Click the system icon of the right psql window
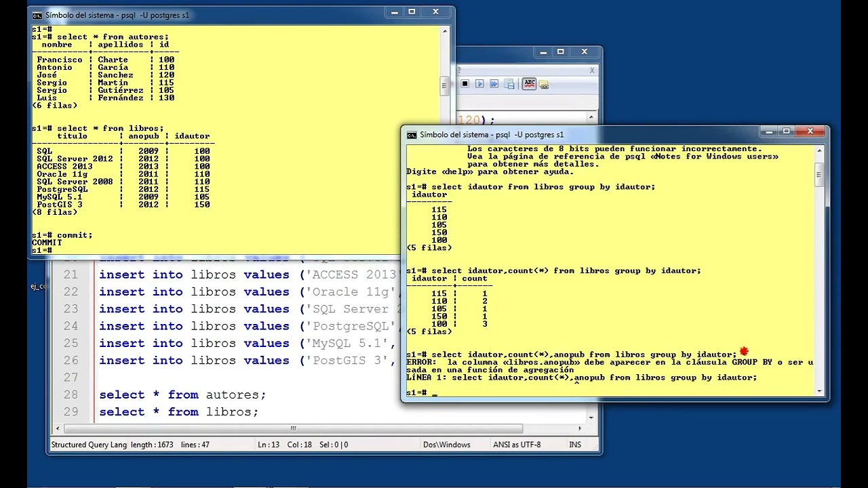 coord(412,135)
